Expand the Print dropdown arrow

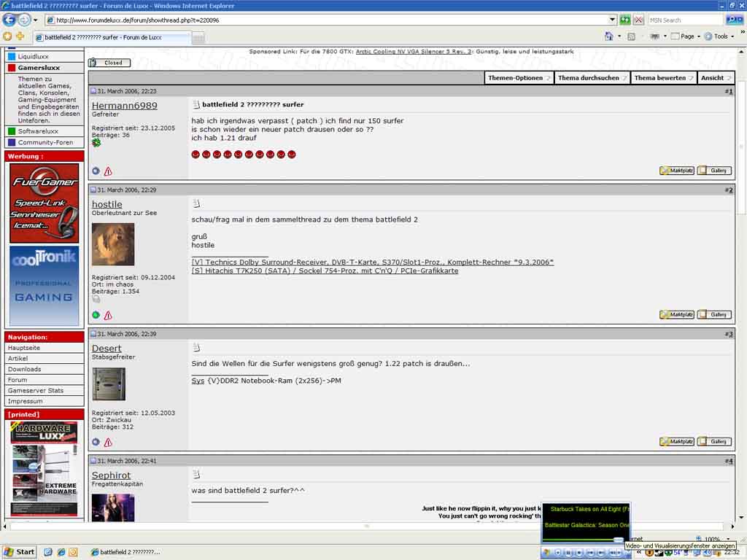665,36
